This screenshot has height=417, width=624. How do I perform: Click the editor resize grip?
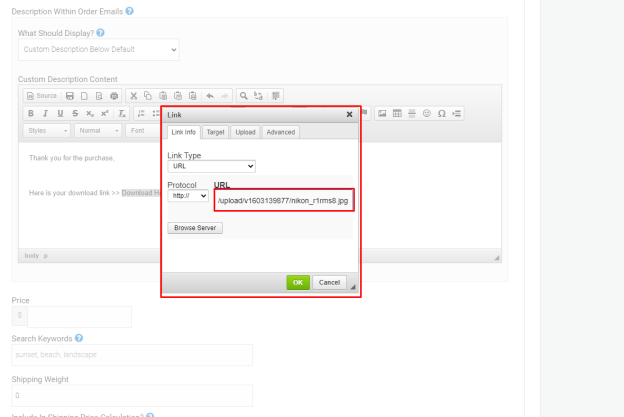[x=497, y=258]
